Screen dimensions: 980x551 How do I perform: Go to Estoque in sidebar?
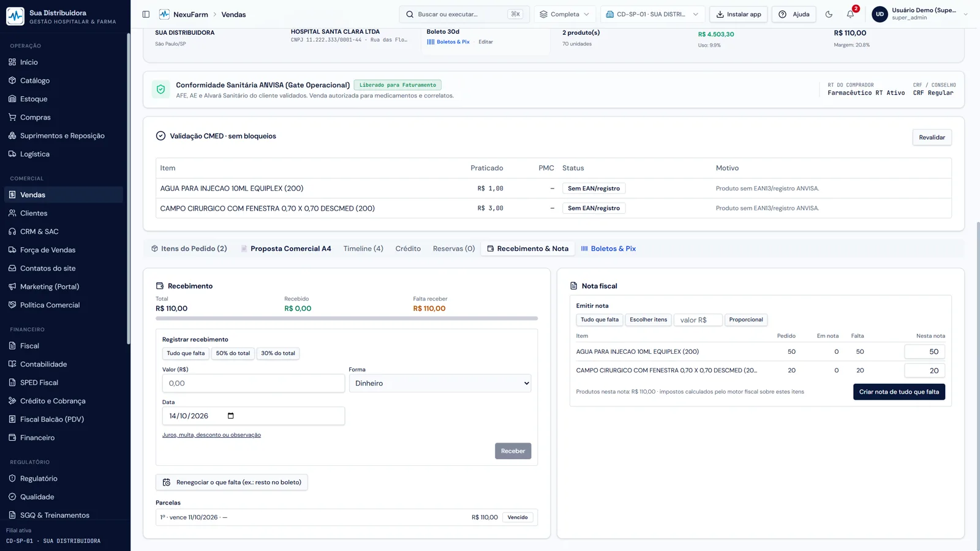click(x=64, y=99)
